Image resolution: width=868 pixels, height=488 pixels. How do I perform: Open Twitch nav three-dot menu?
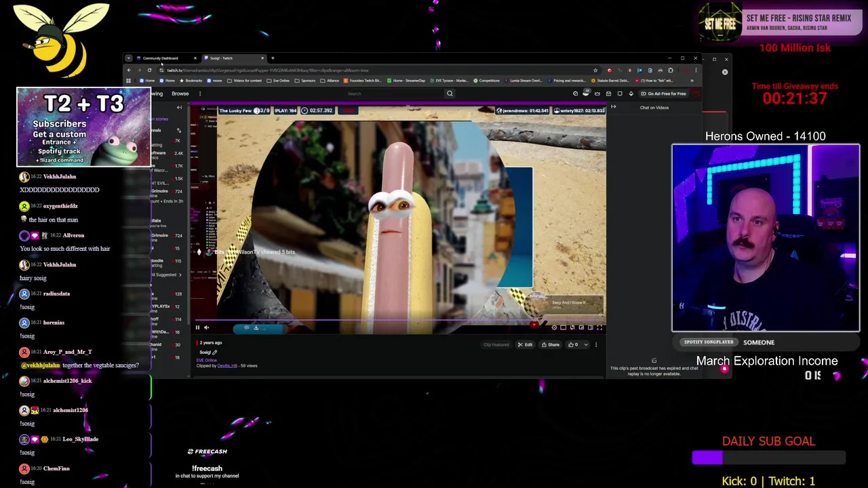click(x=200, y=94)
